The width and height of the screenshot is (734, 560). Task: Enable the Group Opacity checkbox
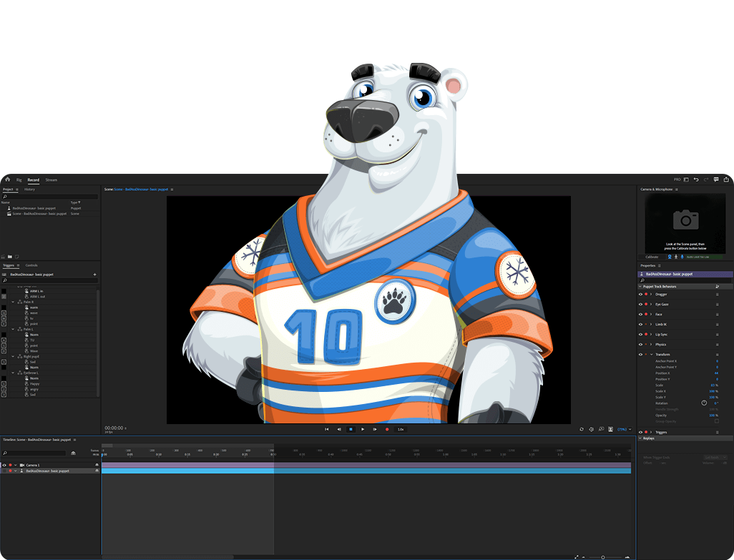[716, 421]
